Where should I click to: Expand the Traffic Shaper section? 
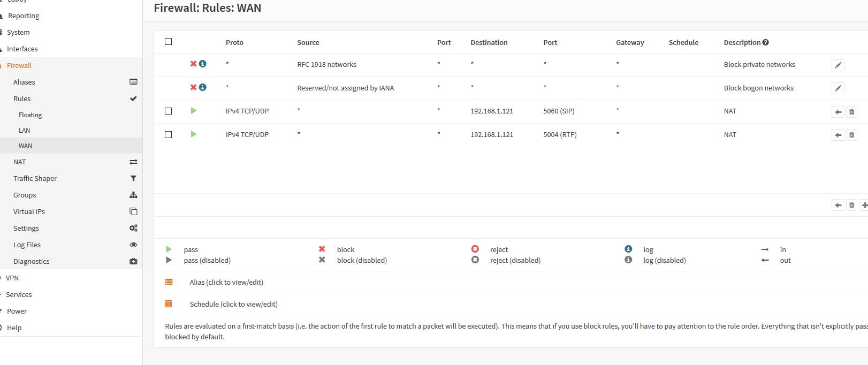(x=35, y=178)
